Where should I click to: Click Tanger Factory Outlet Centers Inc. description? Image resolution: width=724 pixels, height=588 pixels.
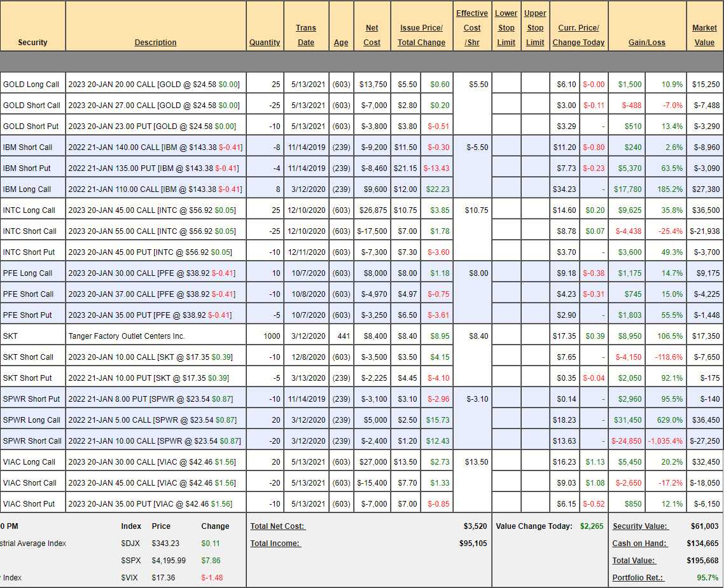coord(127,336)
